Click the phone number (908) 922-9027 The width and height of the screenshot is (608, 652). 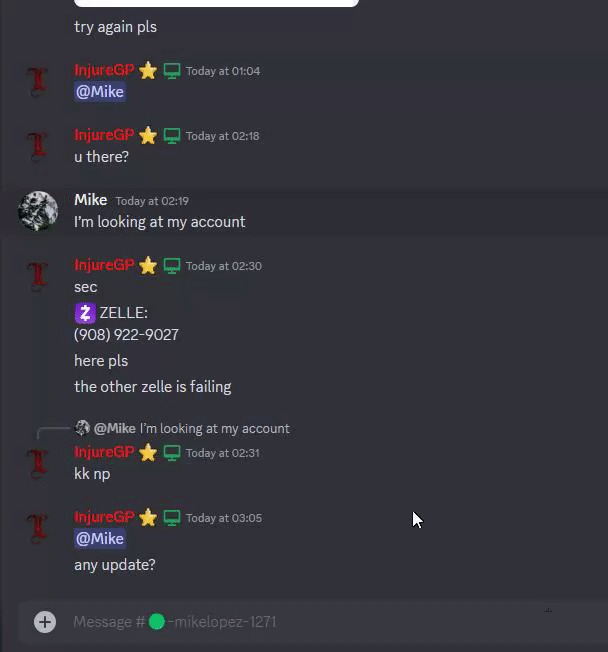click(x=126, y=335)
